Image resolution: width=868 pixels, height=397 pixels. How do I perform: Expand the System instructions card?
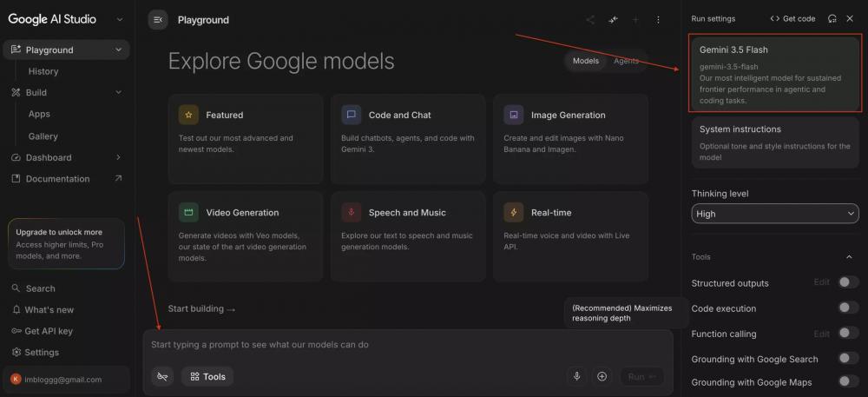[x=775, y=142]
